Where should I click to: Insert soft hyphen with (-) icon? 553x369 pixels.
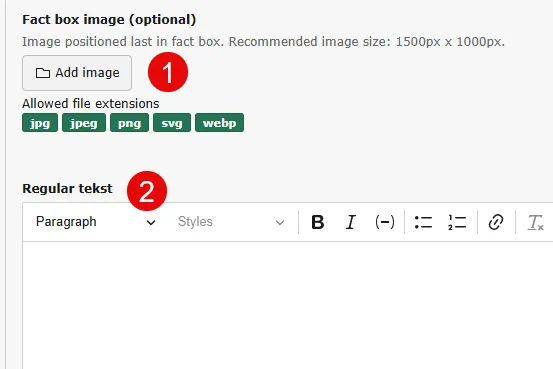click(x=384, y=222)
